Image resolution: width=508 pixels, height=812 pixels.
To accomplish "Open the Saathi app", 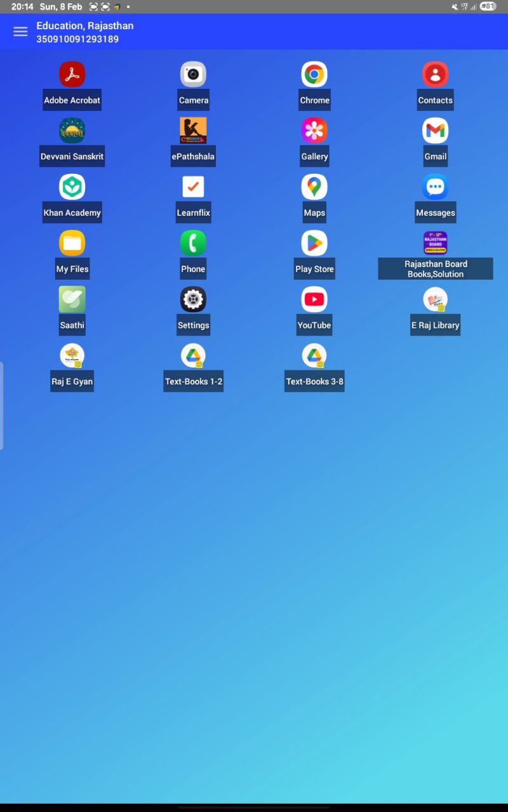I will pos(72,299).
